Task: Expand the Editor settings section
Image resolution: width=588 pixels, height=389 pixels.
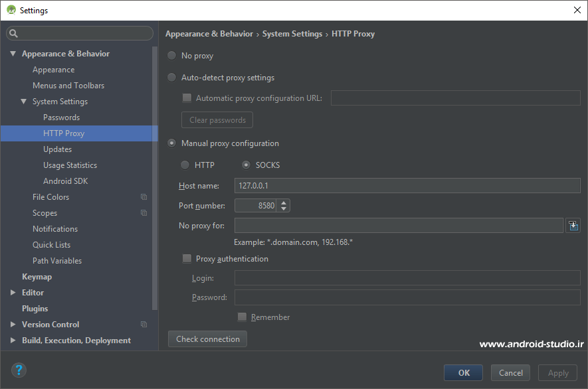Action: 13,293
